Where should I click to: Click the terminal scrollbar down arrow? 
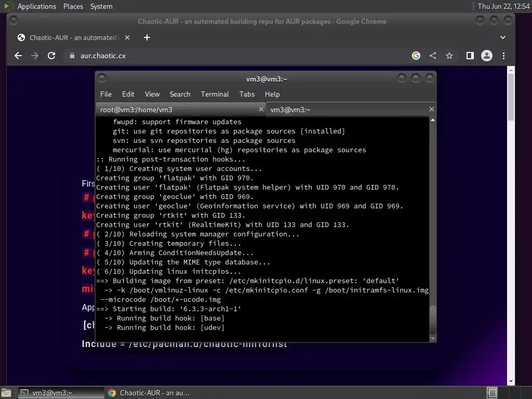[x=433, y=338]
